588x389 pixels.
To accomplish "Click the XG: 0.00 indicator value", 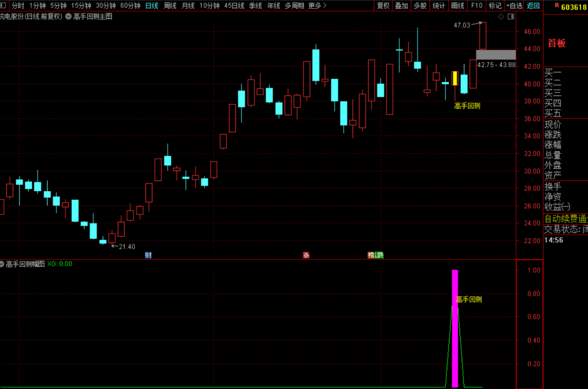I will click(x=60, y=264).
